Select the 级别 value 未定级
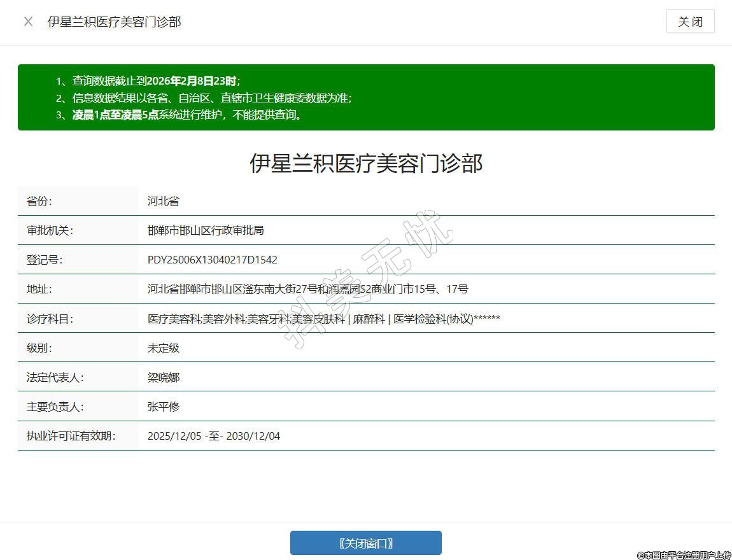732x560 pixels. pyautogui.click(x=164, y=348)
